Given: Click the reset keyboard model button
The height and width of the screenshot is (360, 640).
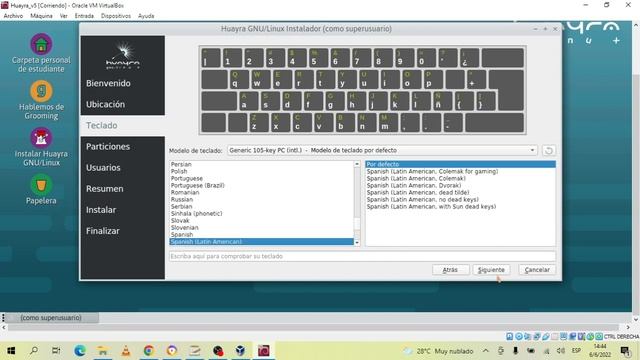Looking at the screenshot, I should point(549,151).
